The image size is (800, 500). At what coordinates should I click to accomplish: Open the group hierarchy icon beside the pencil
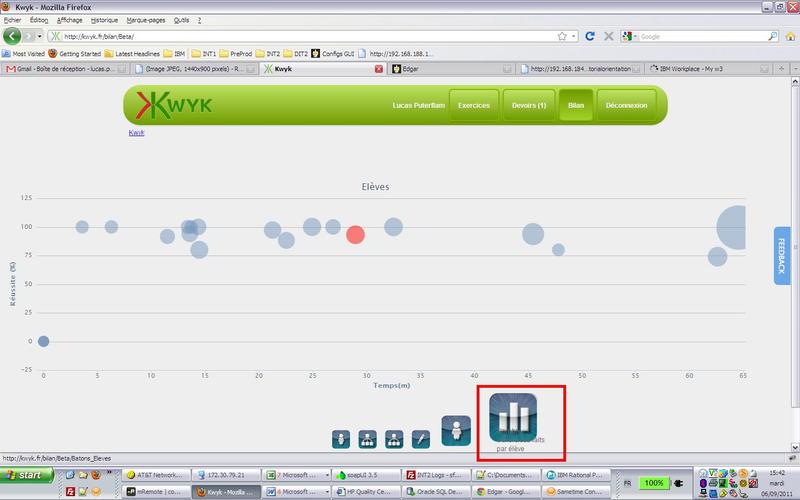pos(394,439)
